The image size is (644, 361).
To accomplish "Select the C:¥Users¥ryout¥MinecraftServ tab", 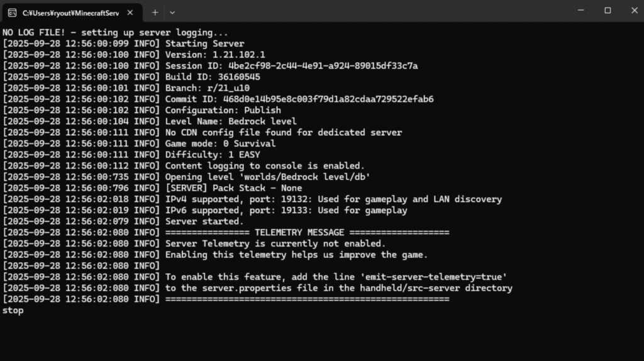I will pos(69,12).
